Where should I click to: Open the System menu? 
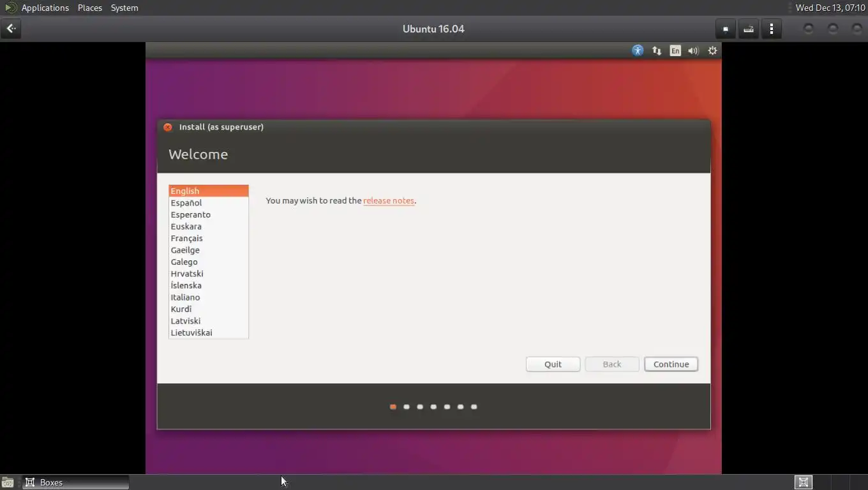124,8
